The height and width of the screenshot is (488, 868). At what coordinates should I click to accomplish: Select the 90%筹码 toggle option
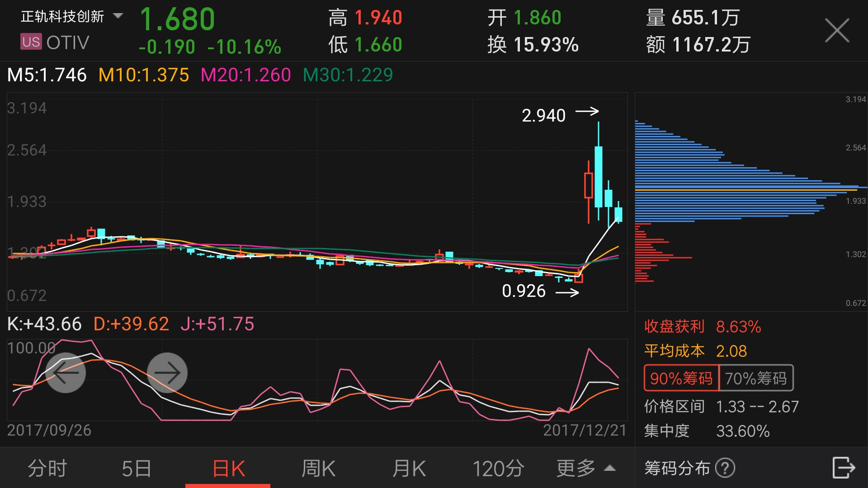tap(681, 378)
